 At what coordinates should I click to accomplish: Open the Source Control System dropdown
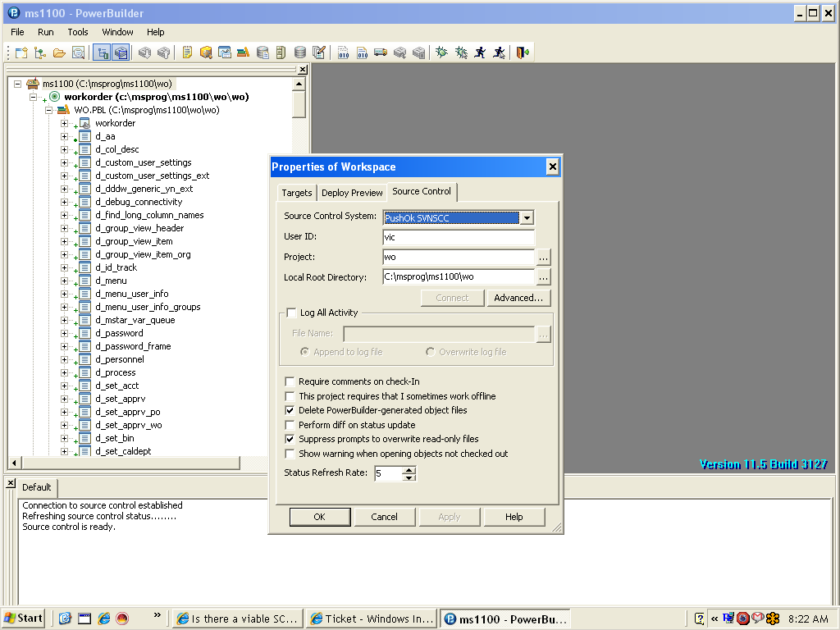pyautogui.click(x=527, y=217)
